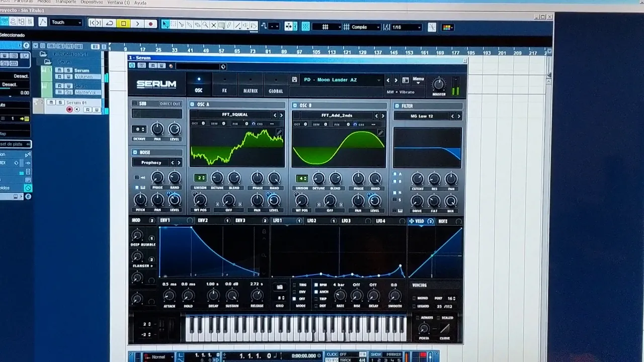This screenshot has height=362, width=644.
Task: Select the Range Selection tool in Cubase
Action: [173, 24]
